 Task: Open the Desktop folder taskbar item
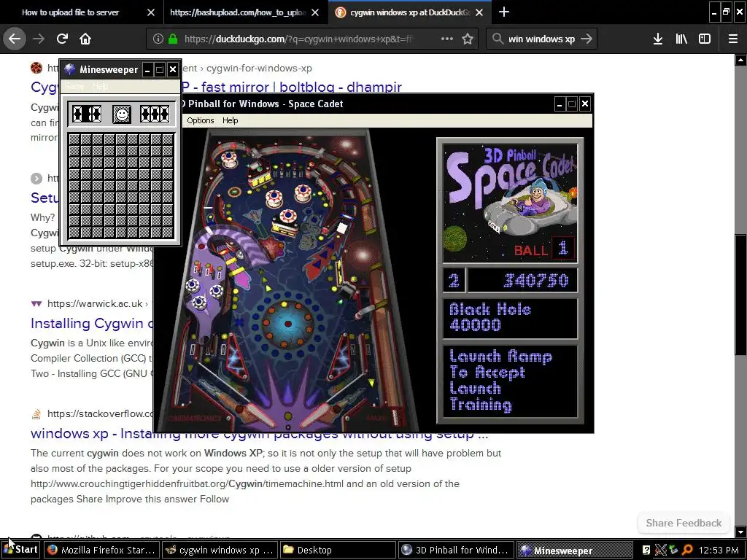pyautogui.click(x=338, y=550)
